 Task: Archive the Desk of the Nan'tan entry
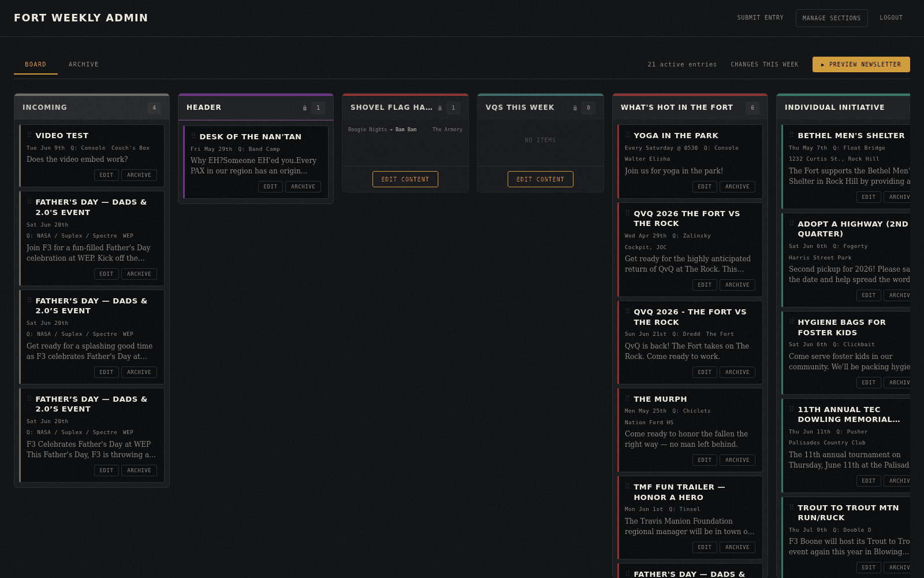[303, 187]
